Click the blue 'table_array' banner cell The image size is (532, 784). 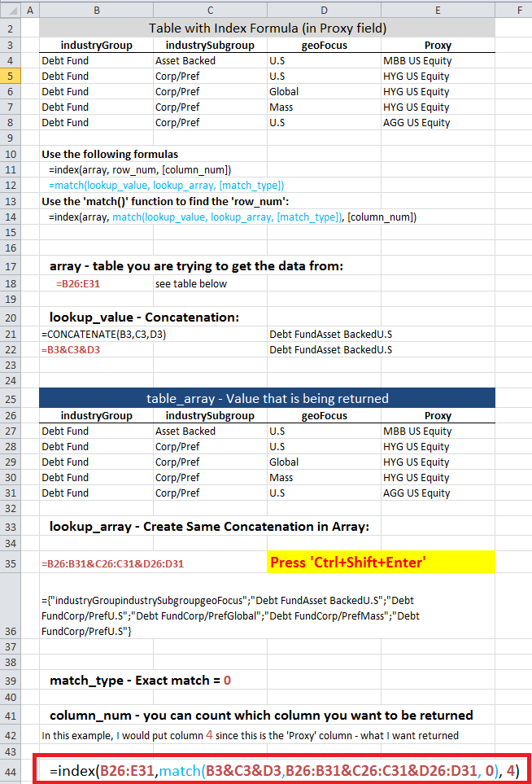[268, 398]
